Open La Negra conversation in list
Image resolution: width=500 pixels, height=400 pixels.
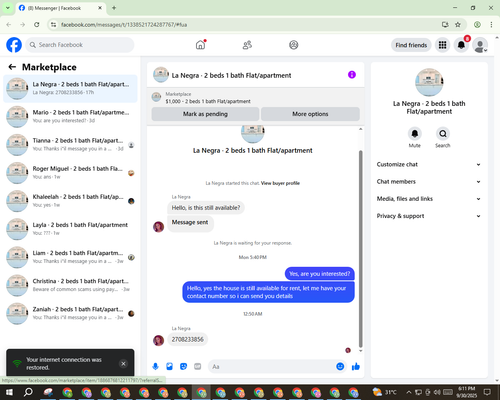point(70,88)
